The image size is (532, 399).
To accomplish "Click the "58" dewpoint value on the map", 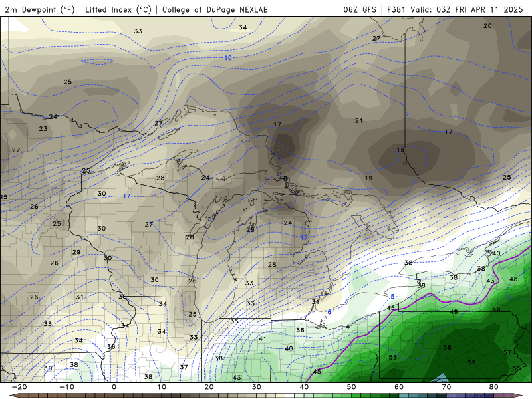I will click(447, 347).
